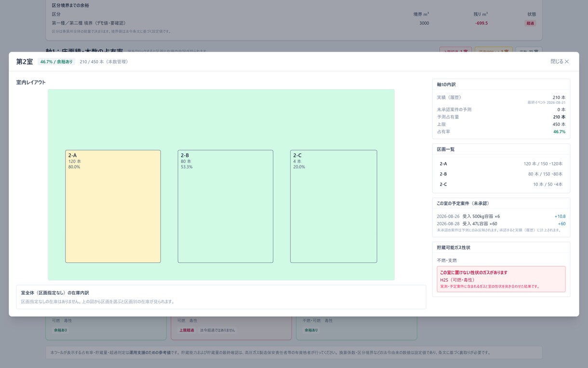Click the 区画一覧 panel heading
Image resolution: width=588 pixels, height=368 pixels.
(x=446, y=149)
